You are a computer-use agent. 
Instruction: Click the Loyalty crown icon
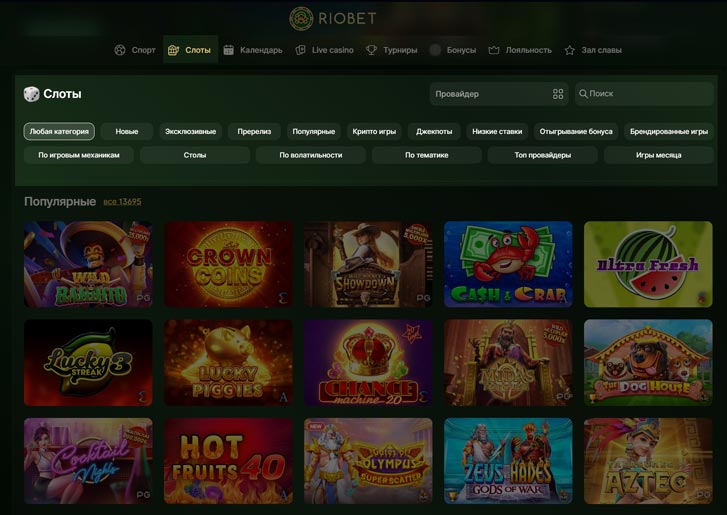(x=494, y=50)
